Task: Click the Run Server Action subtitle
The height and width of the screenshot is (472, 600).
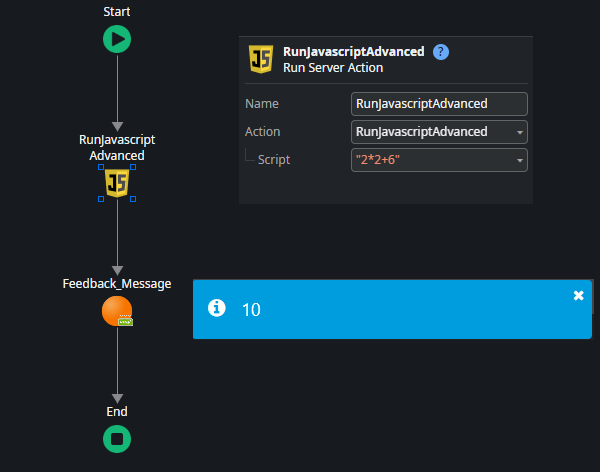Action: 334,68
